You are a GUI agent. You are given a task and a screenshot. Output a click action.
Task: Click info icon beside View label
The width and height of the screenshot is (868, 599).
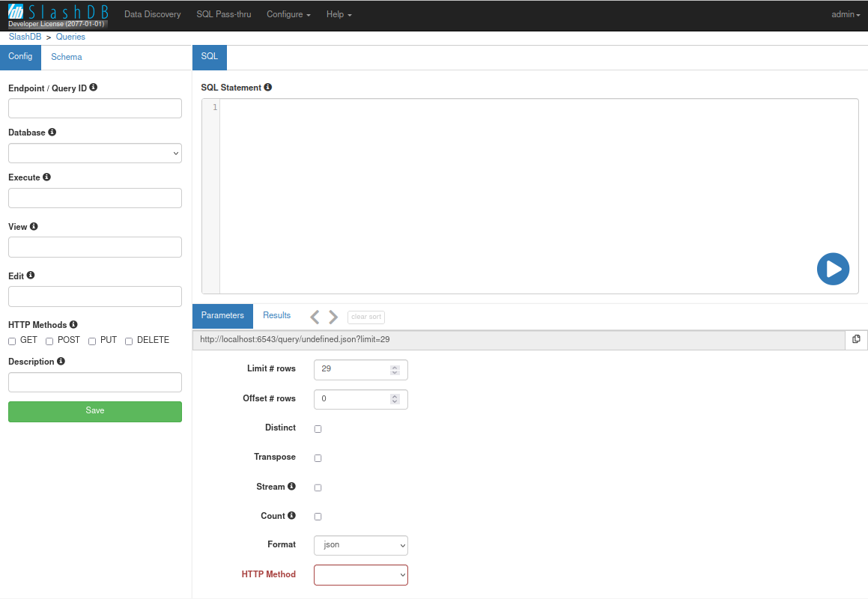[34, 226]
